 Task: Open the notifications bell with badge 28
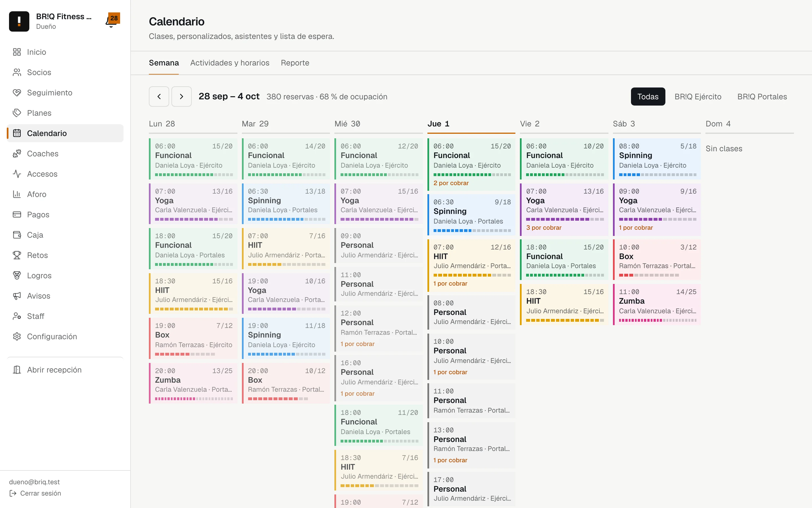pos(112,21)
